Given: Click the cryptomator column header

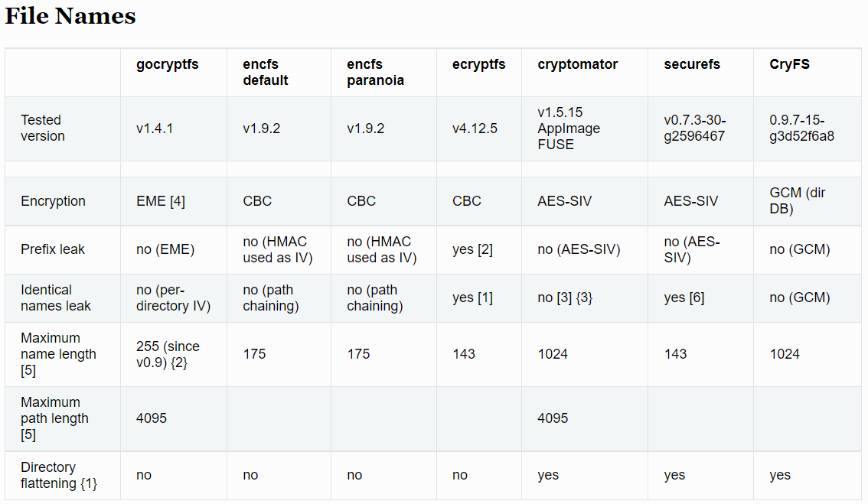Looking at the screenshot, I should (x=577, y=64).
